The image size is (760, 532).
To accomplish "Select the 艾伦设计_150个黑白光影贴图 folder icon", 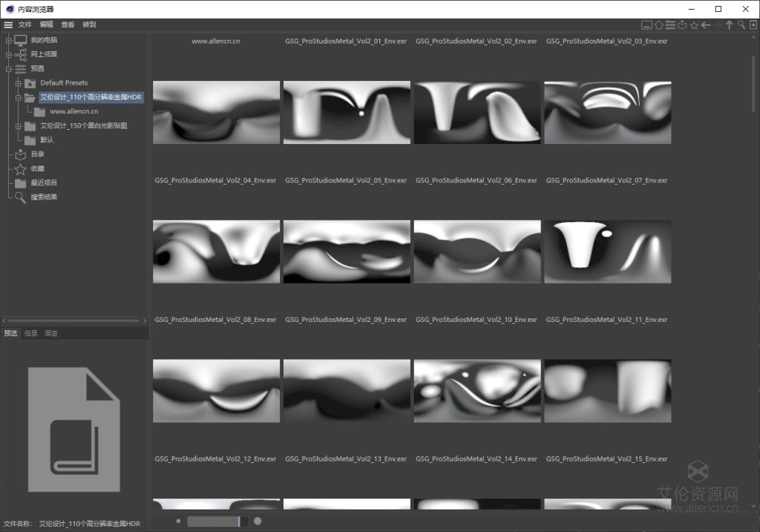I will tap(30, 126).
